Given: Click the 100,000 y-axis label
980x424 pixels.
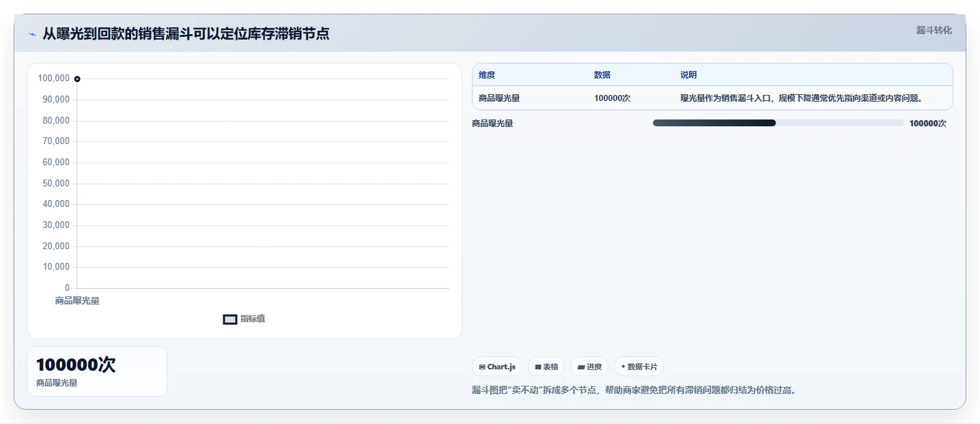Looking at the screenshot, I should coord(54,79).
